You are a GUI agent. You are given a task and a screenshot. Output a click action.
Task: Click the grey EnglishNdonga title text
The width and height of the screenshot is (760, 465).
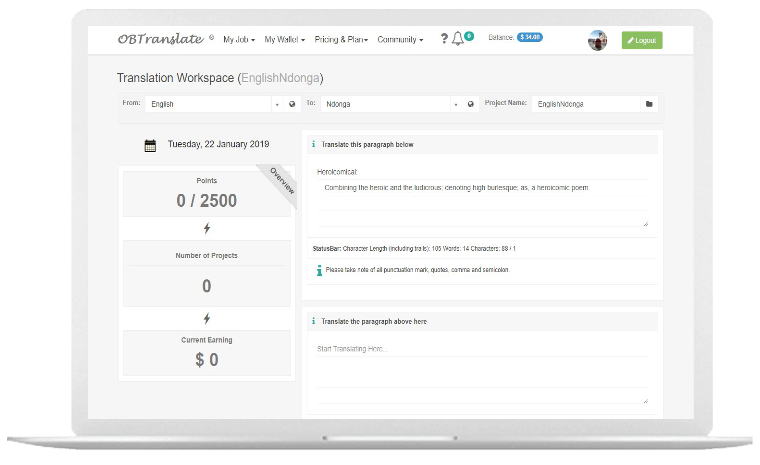click(280, 78)
